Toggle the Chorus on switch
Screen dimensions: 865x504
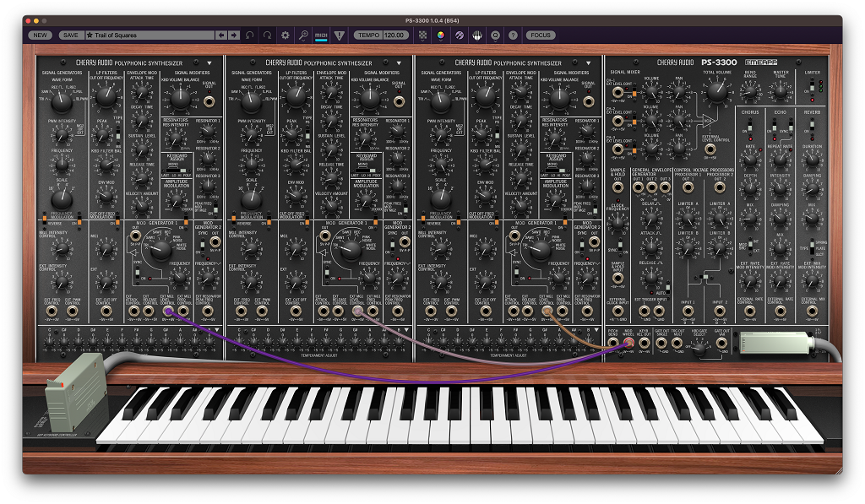[749, 127]
